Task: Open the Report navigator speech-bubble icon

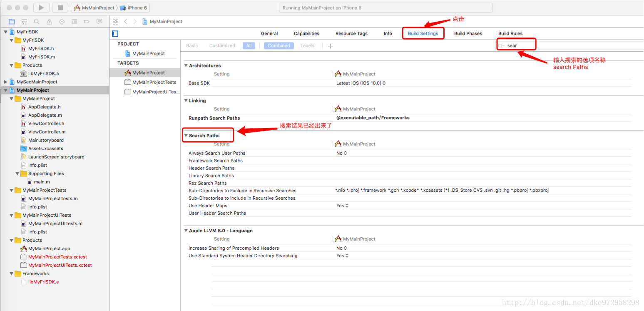Action: pyautogui.click(x=99, y=21)
